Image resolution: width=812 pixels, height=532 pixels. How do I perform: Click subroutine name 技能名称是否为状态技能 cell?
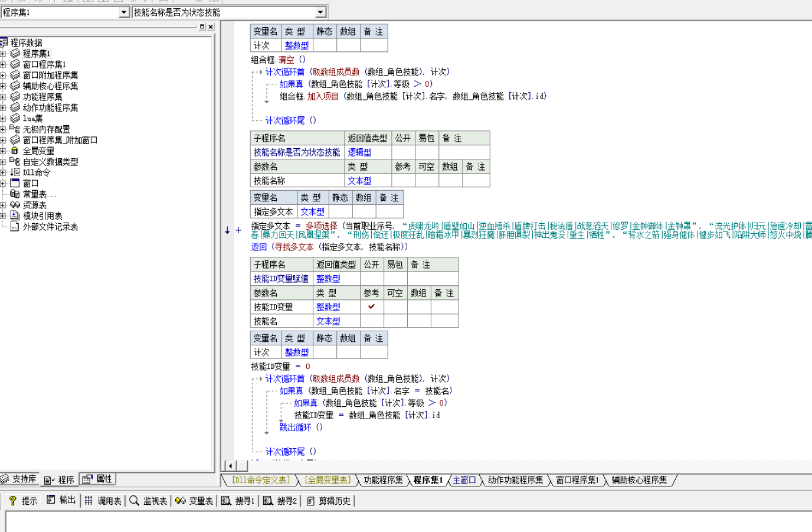click(x=297, y=152)
